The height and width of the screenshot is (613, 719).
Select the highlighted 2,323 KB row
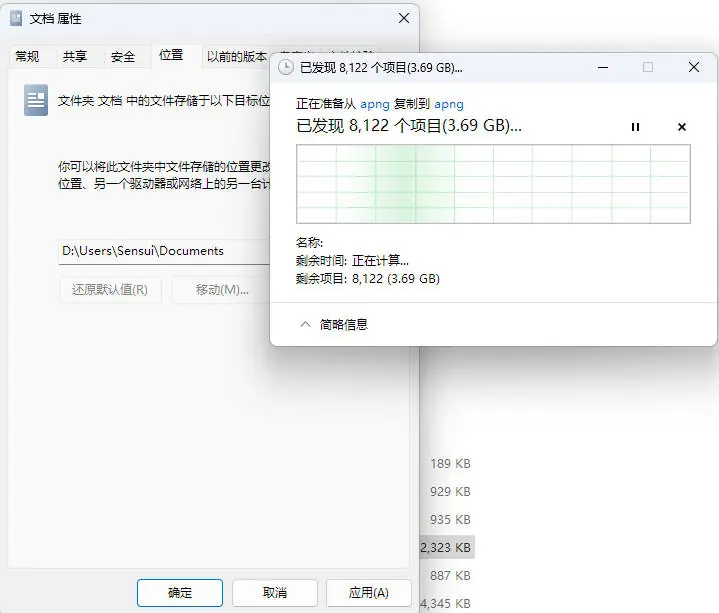tap(447, 547)
